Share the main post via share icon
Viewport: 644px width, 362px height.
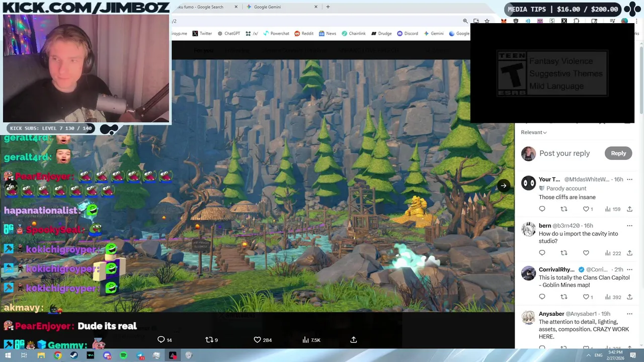coord(354,340)
